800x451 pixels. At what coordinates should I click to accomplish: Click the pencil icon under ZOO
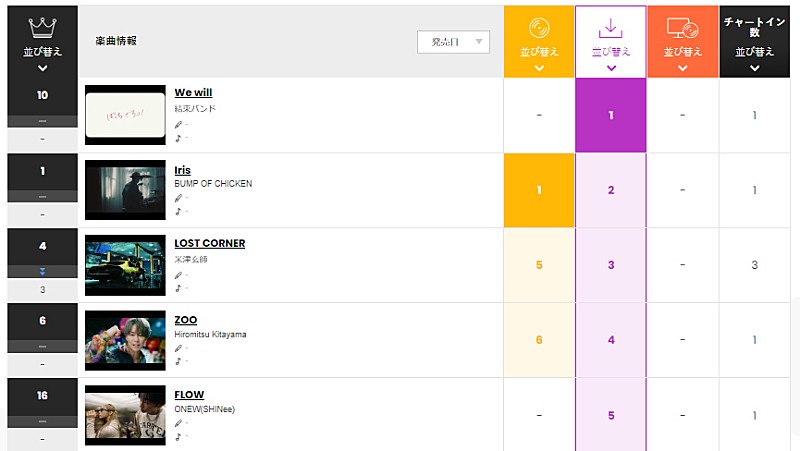pos(179,349)
